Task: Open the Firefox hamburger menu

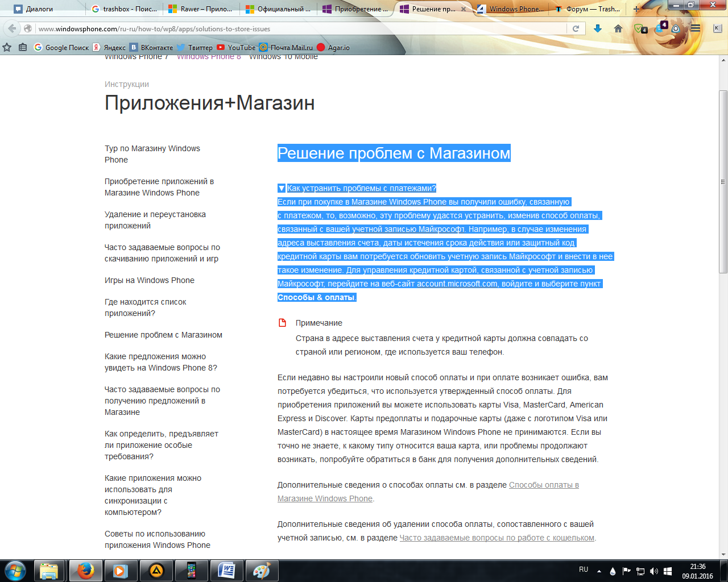Action: point(695,28)
